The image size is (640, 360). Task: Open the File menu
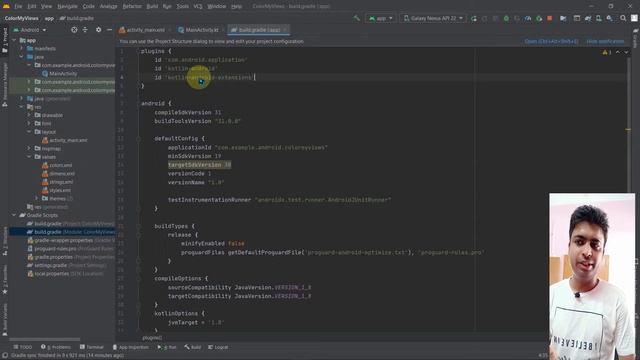point(18,7)
